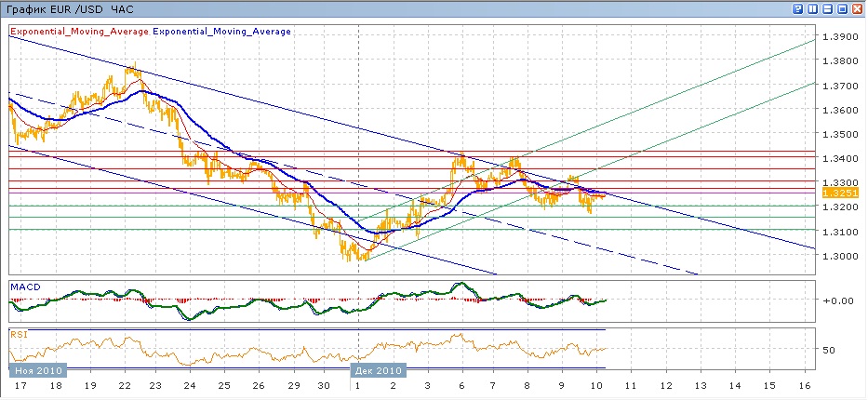Click the 1.3700 price axis label
Image resolution: width=868 pixels, height=400 pixels.
pos(840,86)
